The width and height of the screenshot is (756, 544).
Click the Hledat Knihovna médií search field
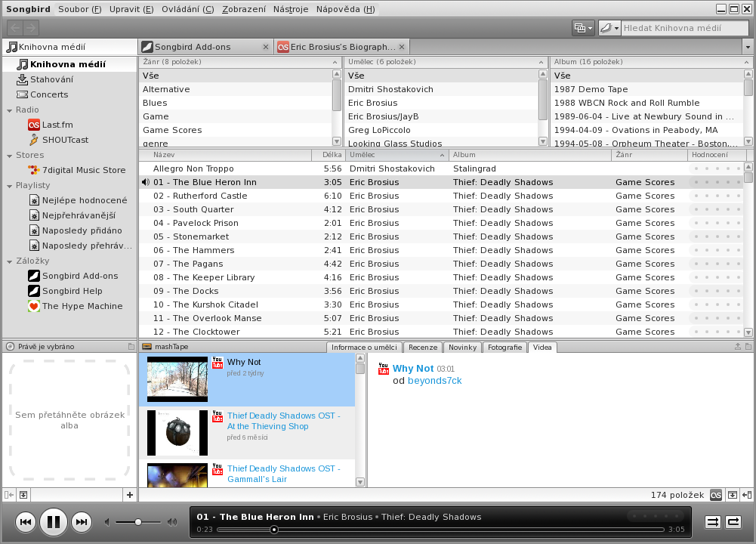(x=685, y=28)
